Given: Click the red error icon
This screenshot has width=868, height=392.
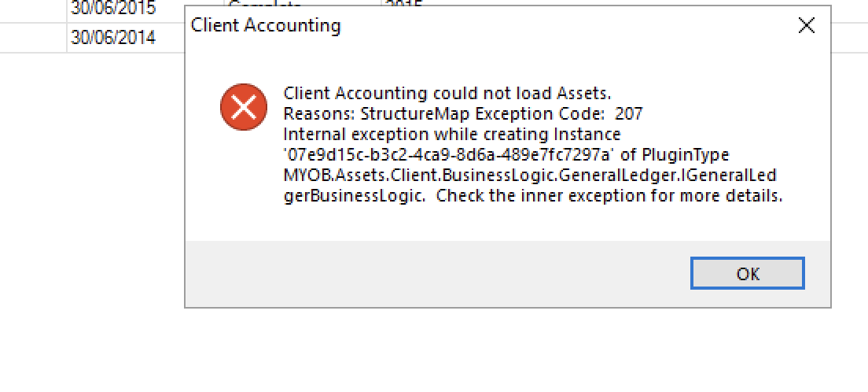Looking at the screenshot, I should tap(243, 107).
